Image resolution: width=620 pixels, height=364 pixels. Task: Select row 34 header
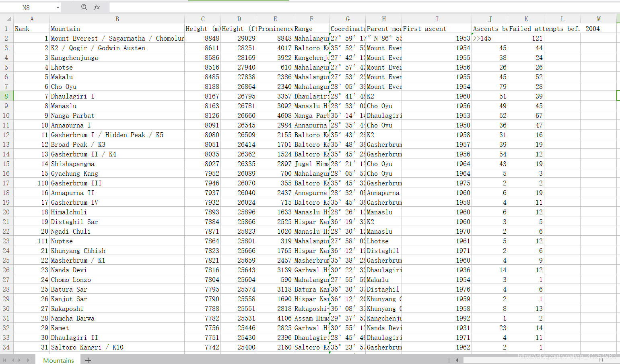(x=6, y=347)
